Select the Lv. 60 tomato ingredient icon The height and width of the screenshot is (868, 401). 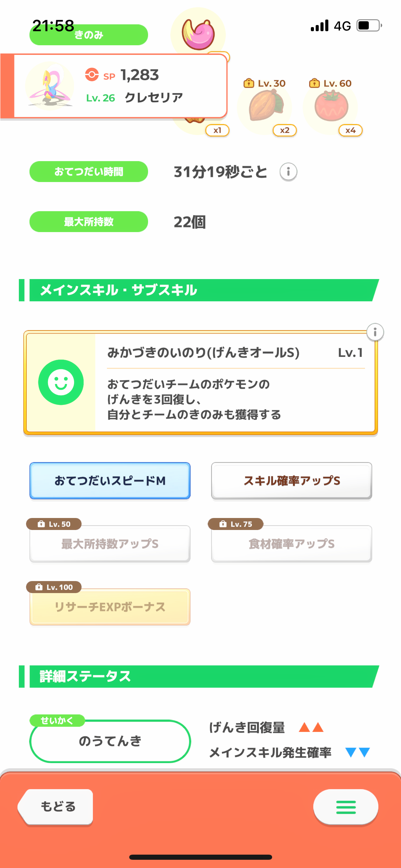click(x=331, y=106)
